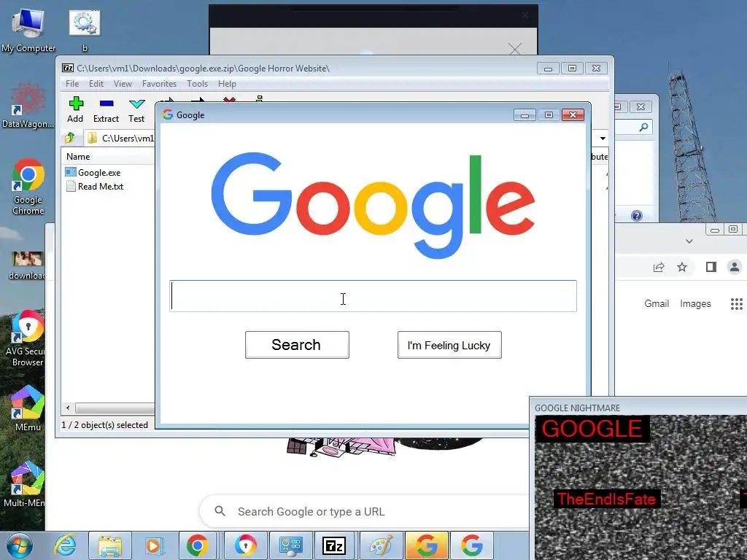
Task: Open the Tools menu in 7-Zip
Action: 197,84
